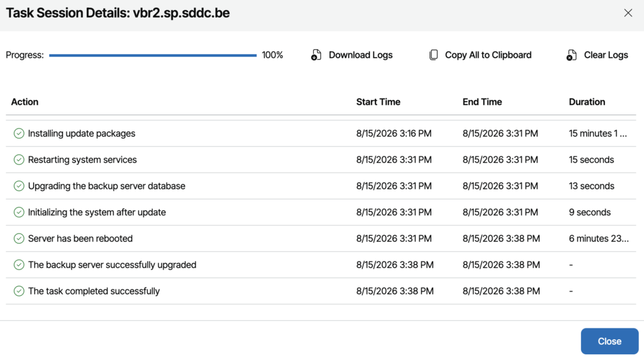Click the checkmark for Upgrading the backup server database
Image resolution: width=644 pixels, height=358 pixels.
(x=19, y=186)
